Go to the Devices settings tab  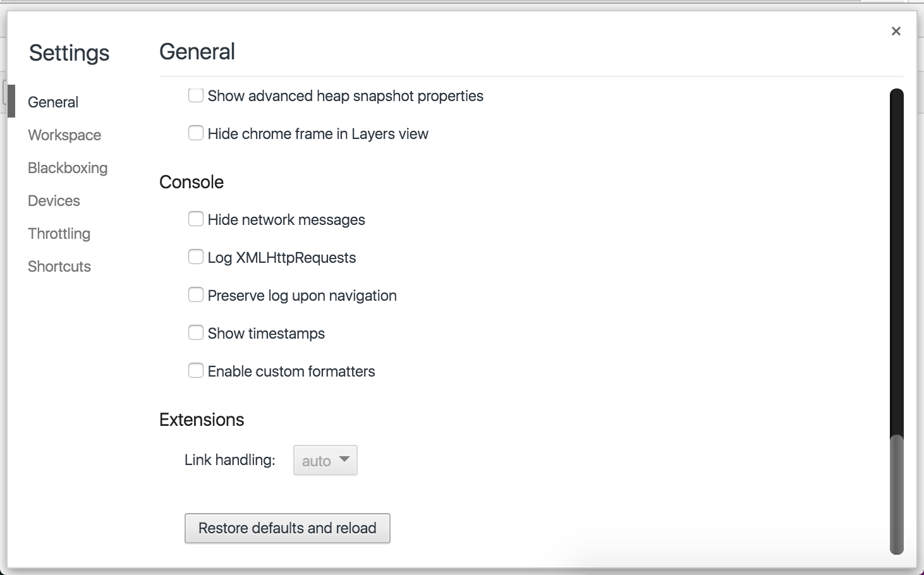click(54, 201)
